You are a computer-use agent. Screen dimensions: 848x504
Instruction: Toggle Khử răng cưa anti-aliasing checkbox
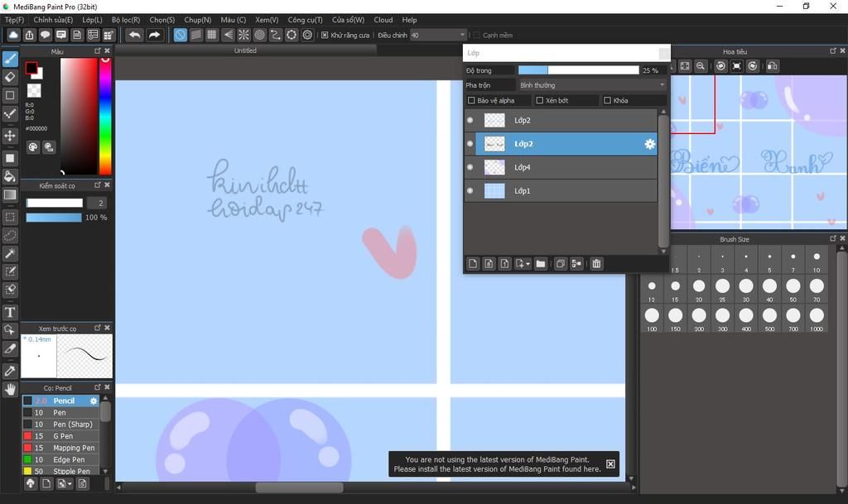point(325,35)
